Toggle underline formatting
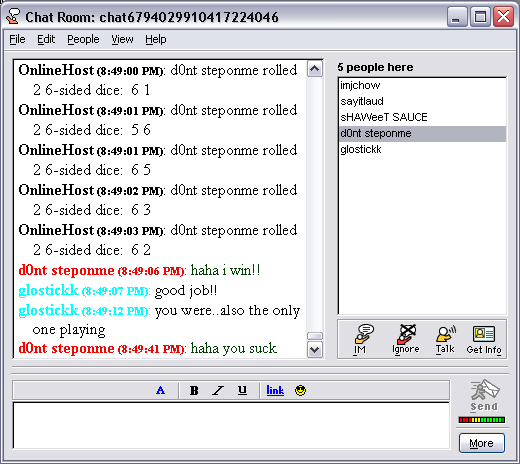The width and height of the screenshot is (520, 464). 242,390
